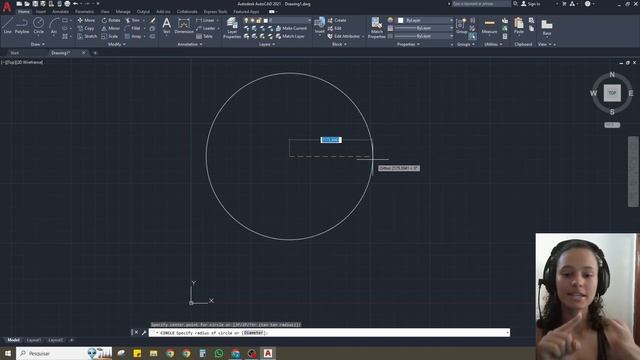Click the Linear dimension tool
The image size is (640, 360).
(x=205, y=20)
